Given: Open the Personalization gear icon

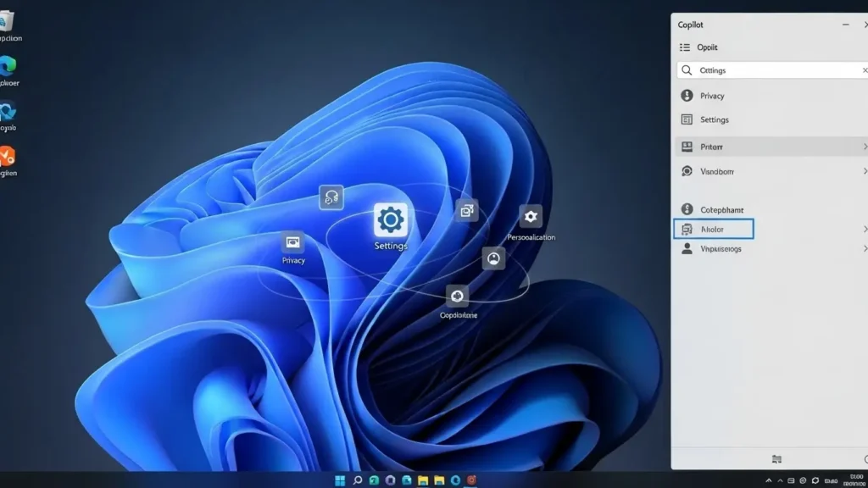Looking at the screenshot, I should click(x=531, y=217).
